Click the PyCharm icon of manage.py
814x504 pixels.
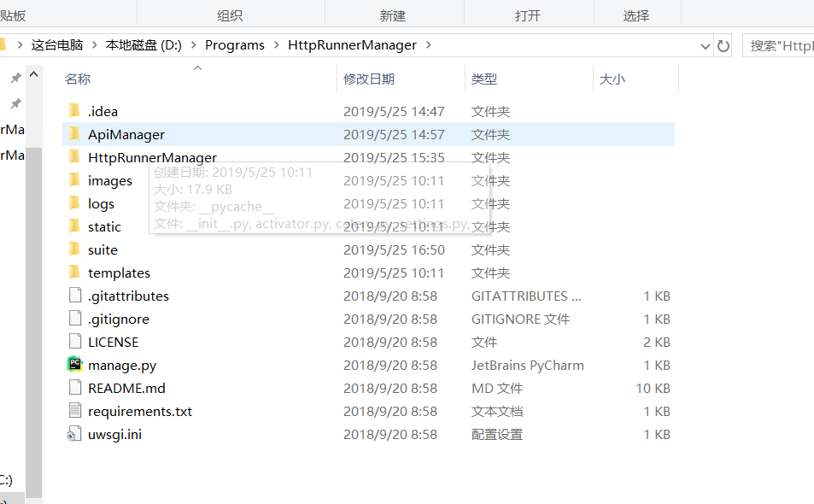75,365
